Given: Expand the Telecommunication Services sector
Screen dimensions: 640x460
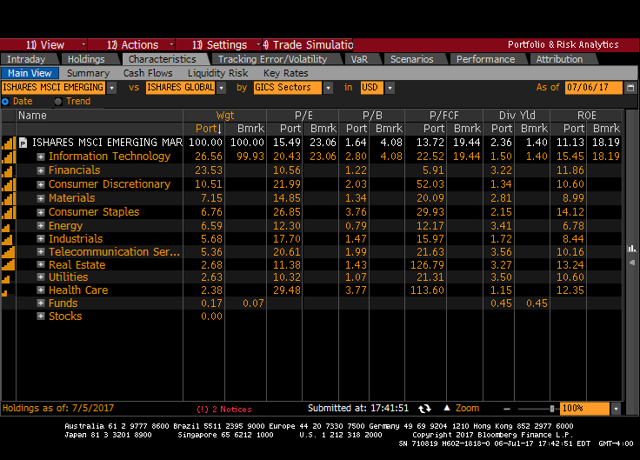Looking at the screenshot, I should [x=40, y=252].
